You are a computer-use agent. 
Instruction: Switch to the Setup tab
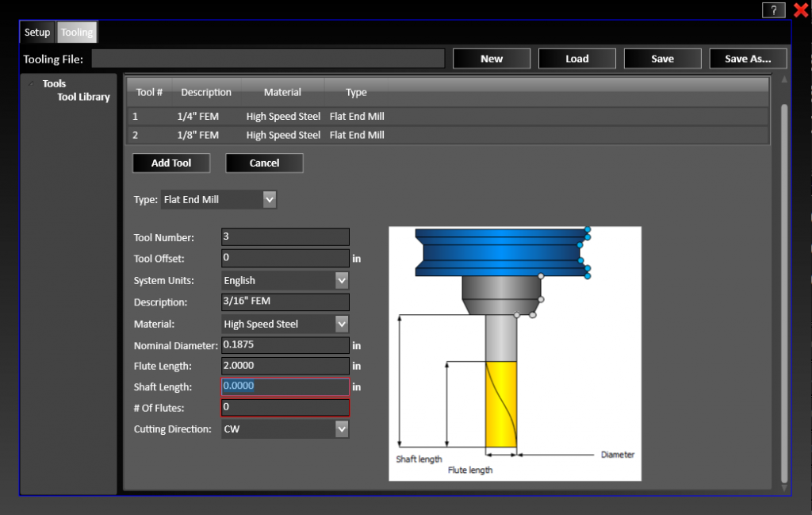(36, 32)
